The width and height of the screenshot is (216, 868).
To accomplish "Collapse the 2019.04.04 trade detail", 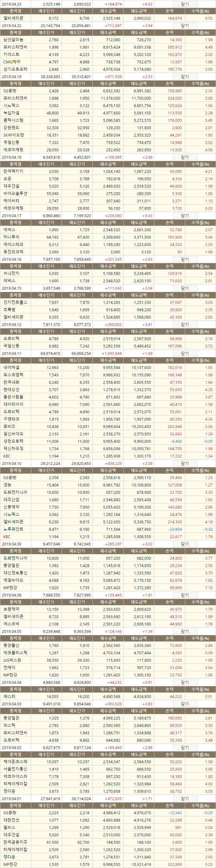I will pos(185,682).
